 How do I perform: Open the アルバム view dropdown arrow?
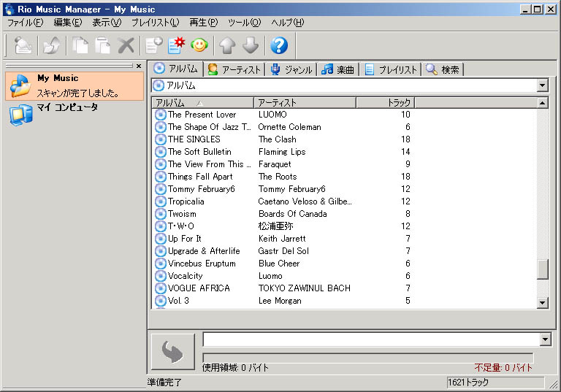point(543,85)
